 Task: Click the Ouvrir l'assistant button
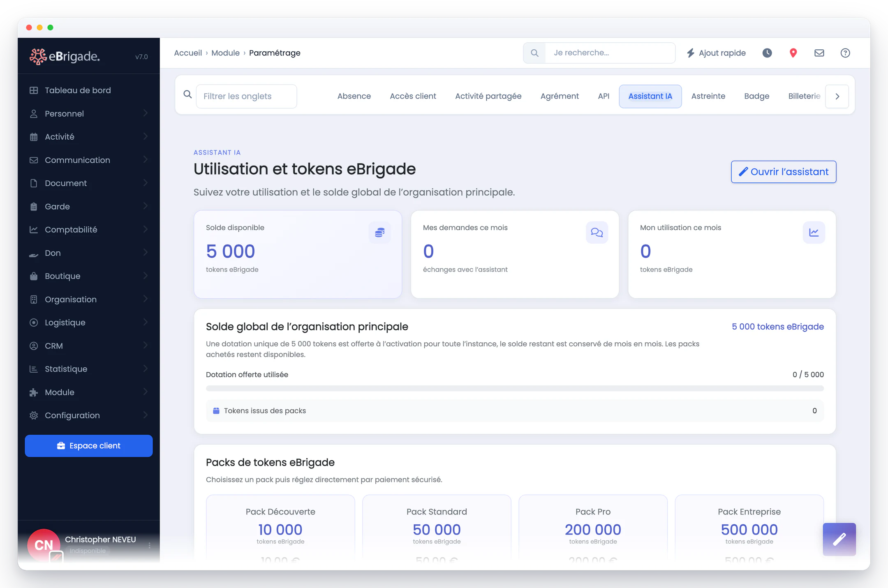point(784,172)
